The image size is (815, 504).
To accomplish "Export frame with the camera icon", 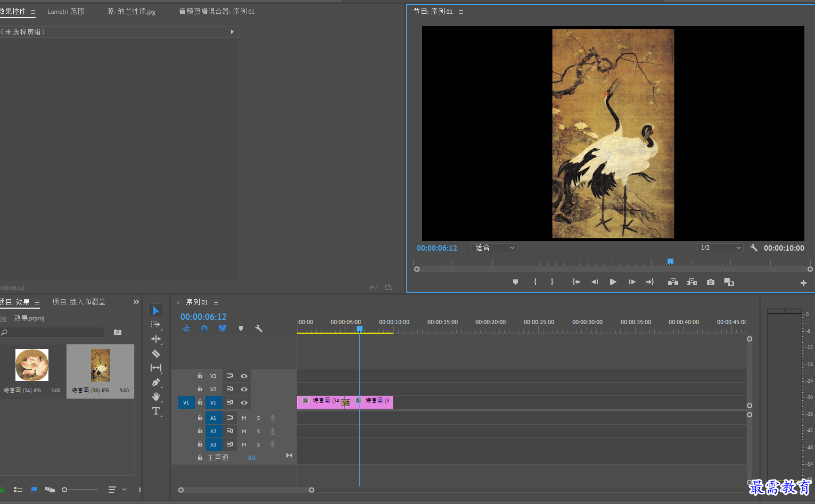I will point(711,282).
